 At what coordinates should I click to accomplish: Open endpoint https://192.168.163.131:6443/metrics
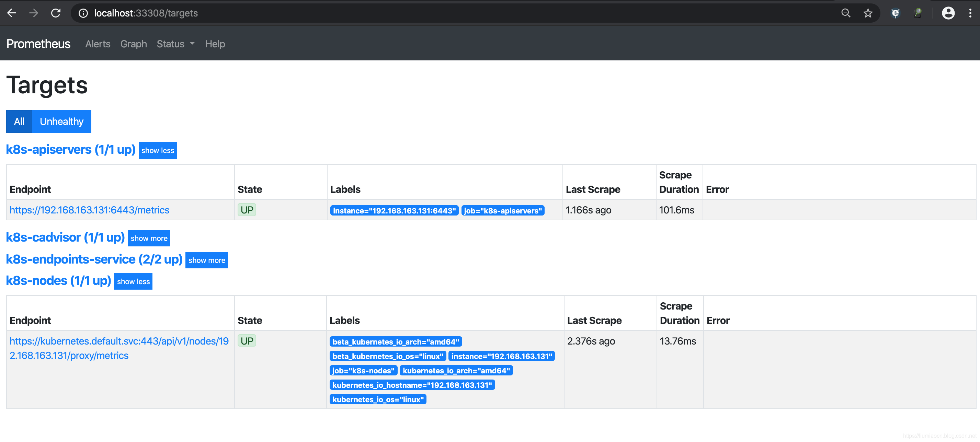coord(89,210)
